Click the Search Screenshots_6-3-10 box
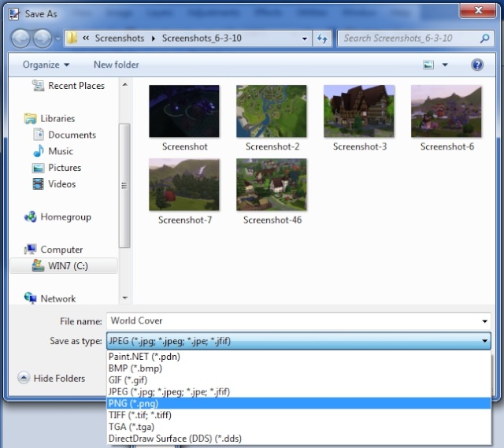504x448 pixels. pyautogui.click(x=415, y=39)
